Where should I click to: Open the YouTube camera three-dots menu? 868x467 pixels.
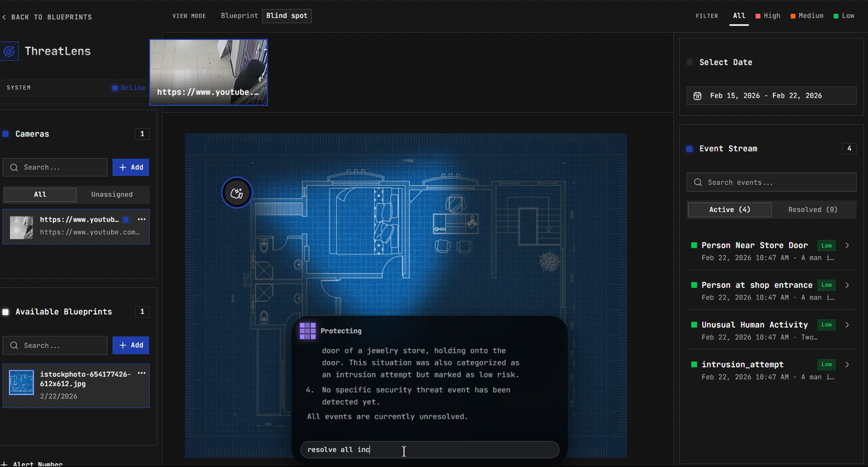point(141,220)
